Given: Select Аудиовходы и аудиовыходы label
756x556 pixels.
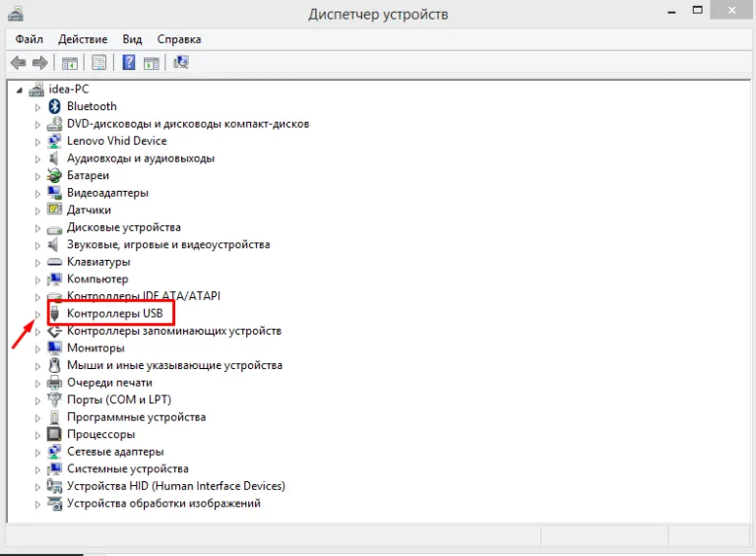Looking at the screenshot, I should [x=141, y=158].
